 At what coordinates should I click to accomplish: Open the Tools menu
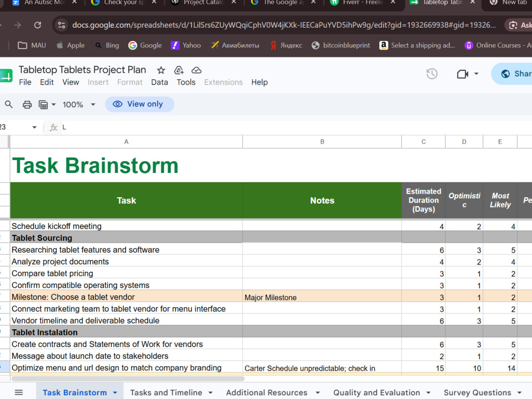(x=186, y=82)
